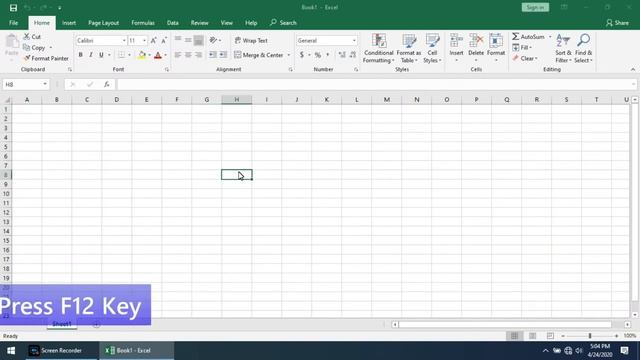Open the Format cells menu
640x360 pixels.
pos(496,49)
